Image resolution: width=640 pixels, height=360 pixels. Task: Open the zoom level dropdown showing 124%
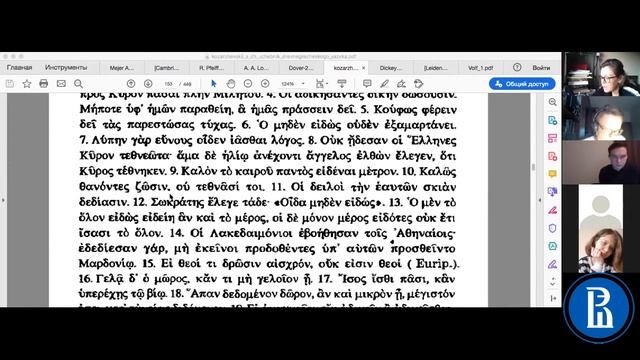coord(292,84)
